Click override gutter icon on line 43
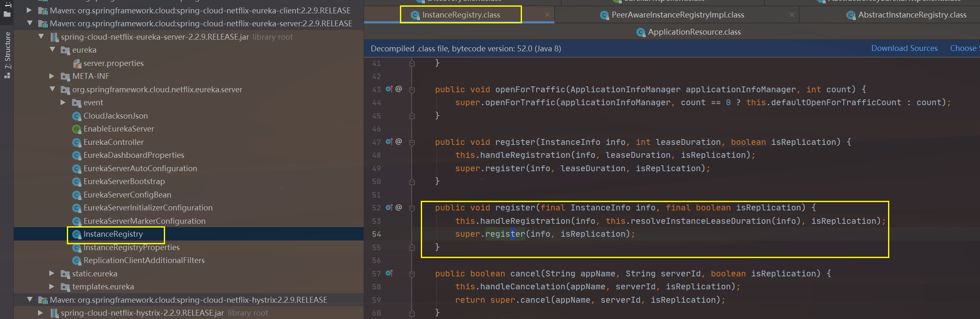This screenshot has width=980, height=319. [x=389, y=89]
